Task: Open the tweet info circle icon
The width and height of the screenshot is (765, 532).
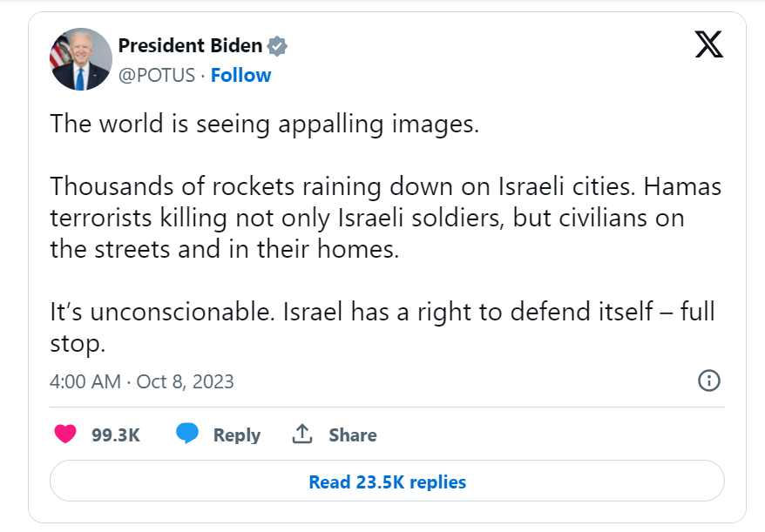Action: point(709,380)
